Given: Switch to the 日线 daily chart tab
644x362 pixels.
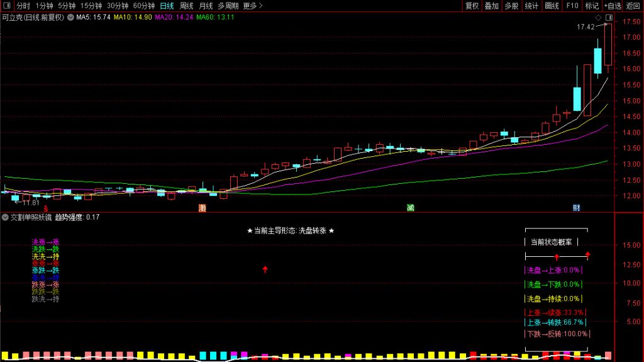Looking at the screenshot, I should pyautogui.click(x=168, y=6).
